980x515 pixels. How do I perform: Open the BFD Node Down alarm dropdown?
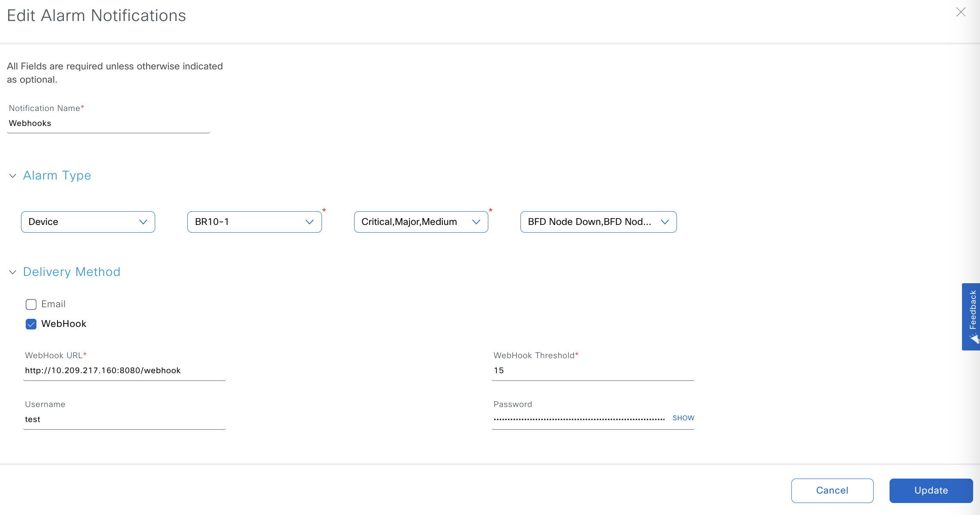(x=598, y=222)
